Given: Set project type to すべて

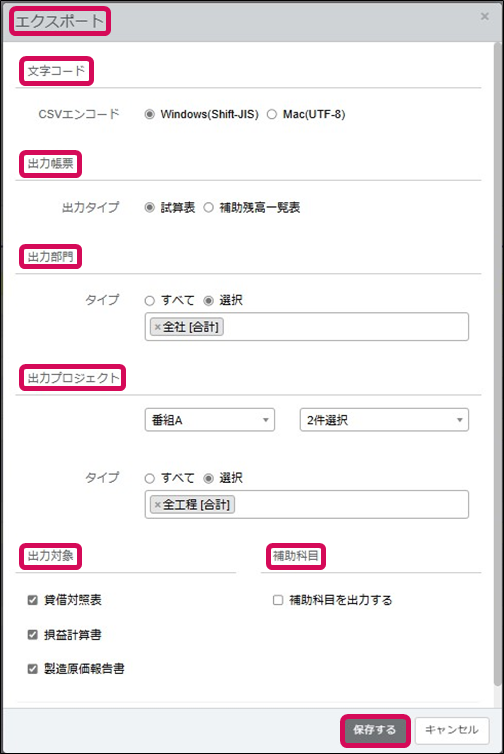Looking at the screenshot, I should [x=150, y=478].
